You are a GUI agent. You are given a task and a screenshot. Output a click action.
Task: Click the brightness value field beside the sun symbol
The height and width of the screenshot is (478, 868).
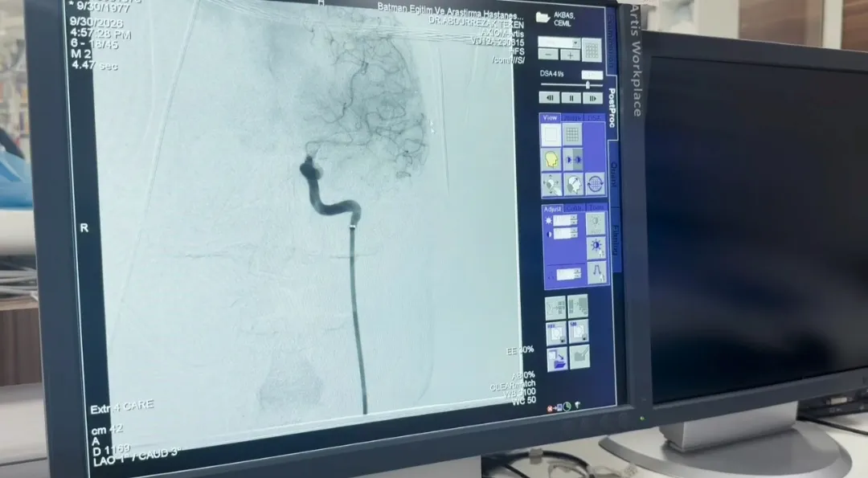[562, 220]
